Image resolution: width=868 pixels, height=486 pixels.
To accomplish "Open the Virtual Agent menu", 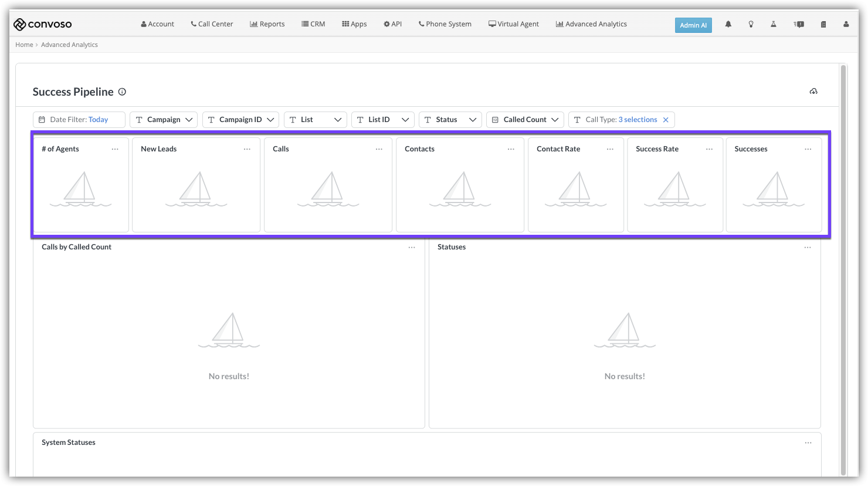I will coord(513,24).
